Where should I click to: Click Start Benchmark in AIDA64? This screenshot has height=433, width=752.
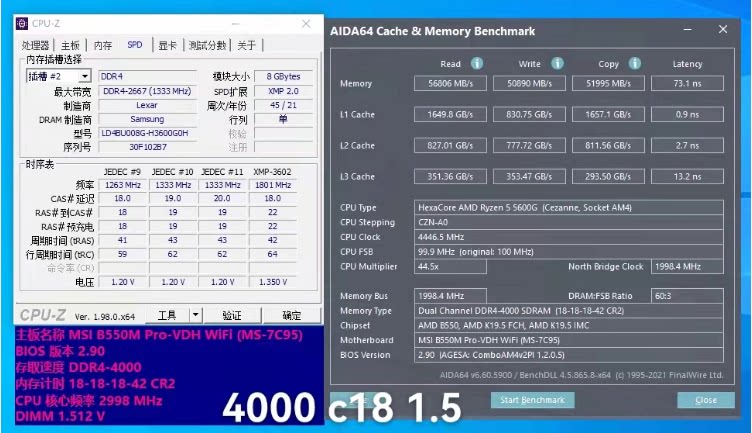pyautogui.click(x=532, y=400)
